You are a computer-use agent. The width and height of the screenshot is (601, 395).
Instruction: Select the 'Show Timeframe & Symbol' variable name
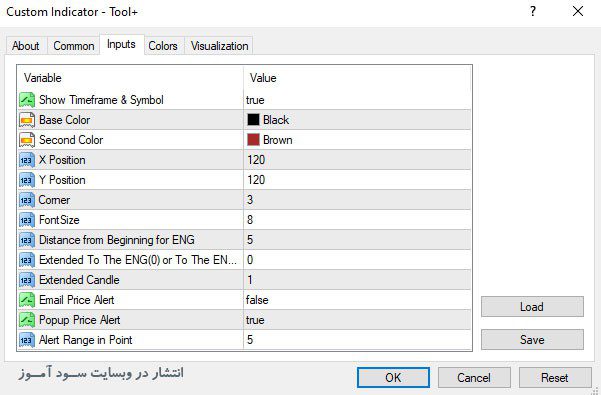101,100
